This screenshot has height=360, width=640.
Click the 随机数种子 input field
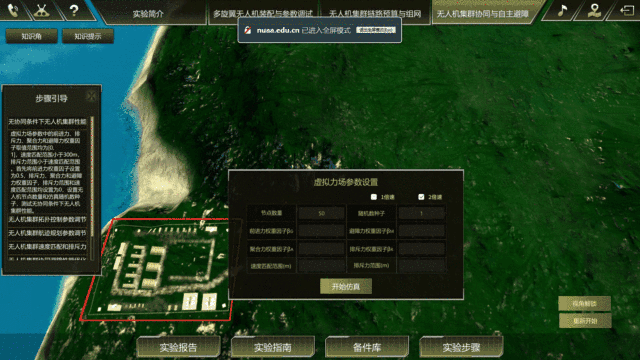[x=421, y=213]
